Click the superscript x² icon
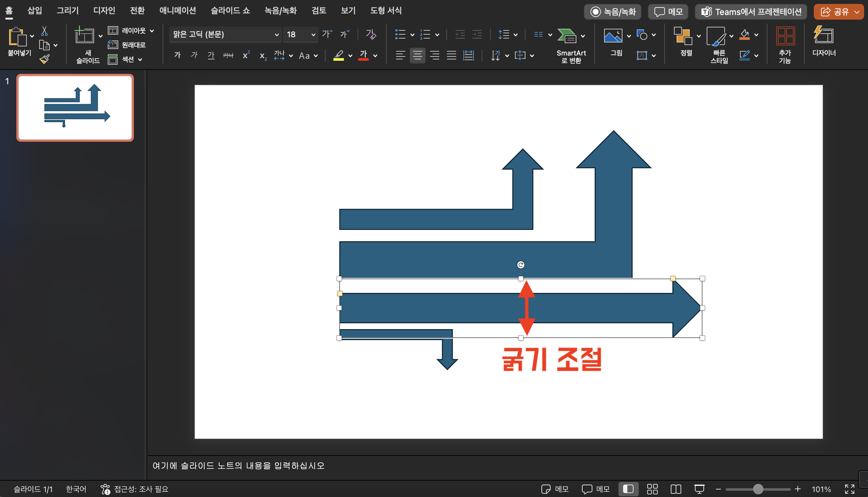The image size is (868, 497). (246, 55)
